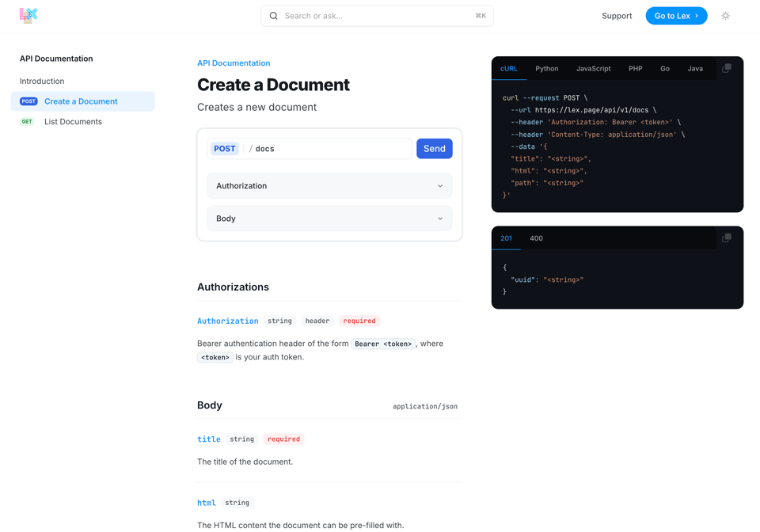Click the Lex logo icon
This screenshot has height=532, width=760.
click(x=28, y=15)
